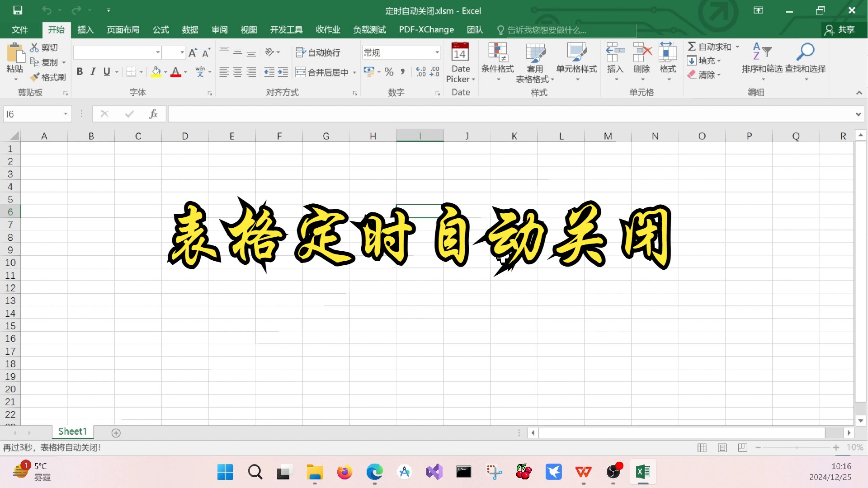
Task: Click the AutoSum sigma icon
Action: [x=692, y=47]
